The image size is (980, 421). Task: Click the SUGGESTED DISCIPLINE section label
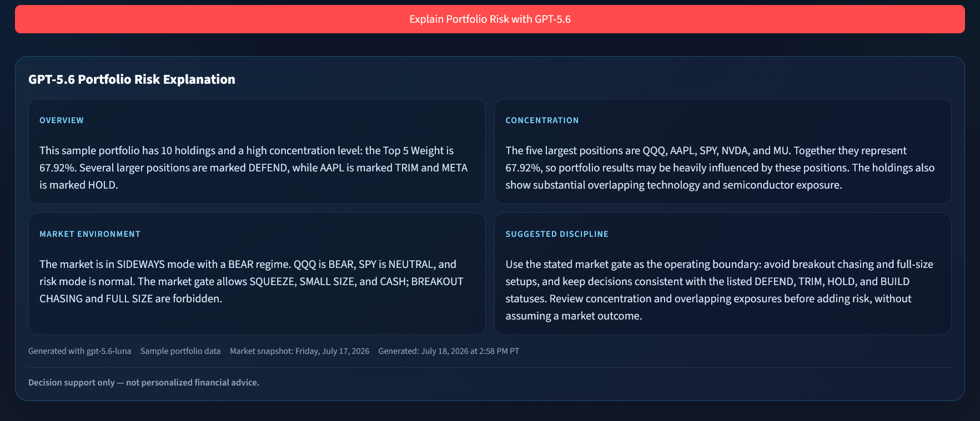pyautogui.click(x=557, y=234)
